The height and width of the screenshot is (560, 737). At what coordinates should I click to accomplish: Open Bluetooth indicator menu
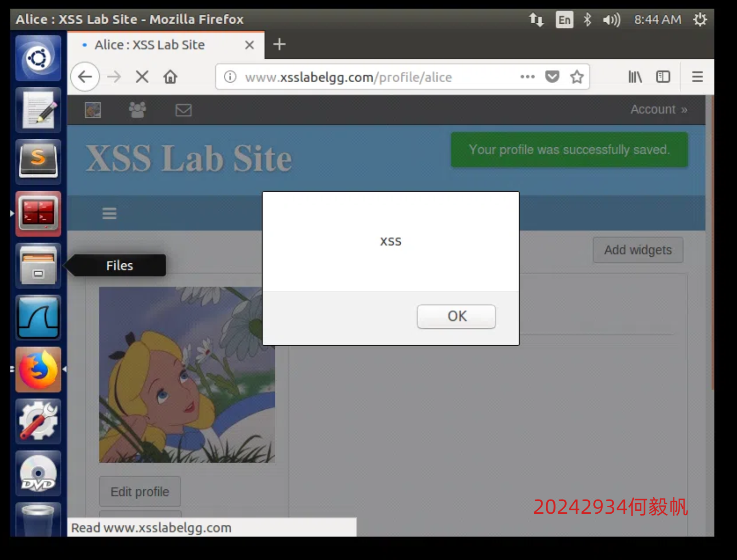pos(587,20)
